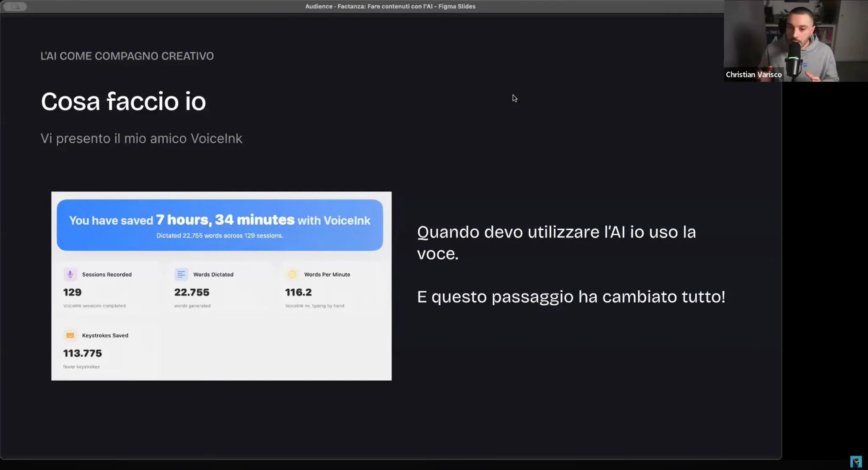This screenshot has height=470, width=868.
Task: Click the 116.2 words per minute value
Action: (x=298, y=292)
